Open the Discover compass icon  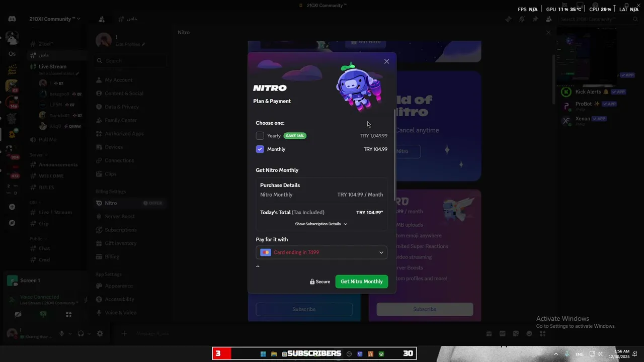12,223
